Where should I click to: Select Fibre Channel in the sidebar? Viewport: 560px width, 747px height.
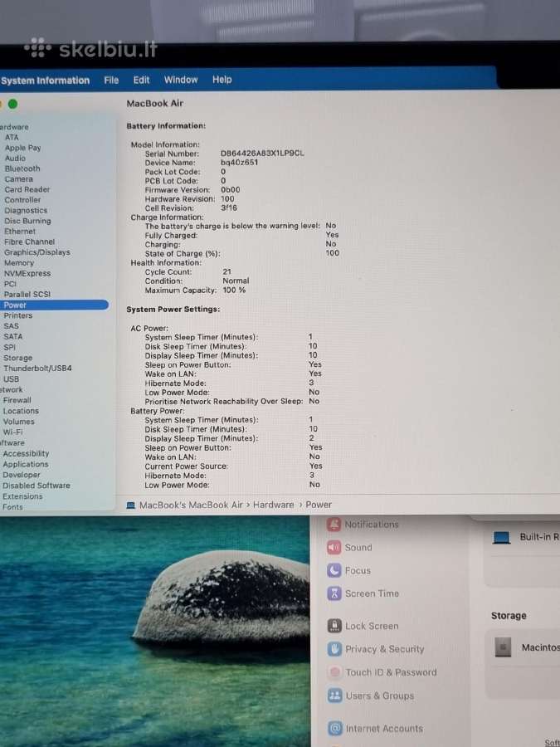tap(30, 242)
